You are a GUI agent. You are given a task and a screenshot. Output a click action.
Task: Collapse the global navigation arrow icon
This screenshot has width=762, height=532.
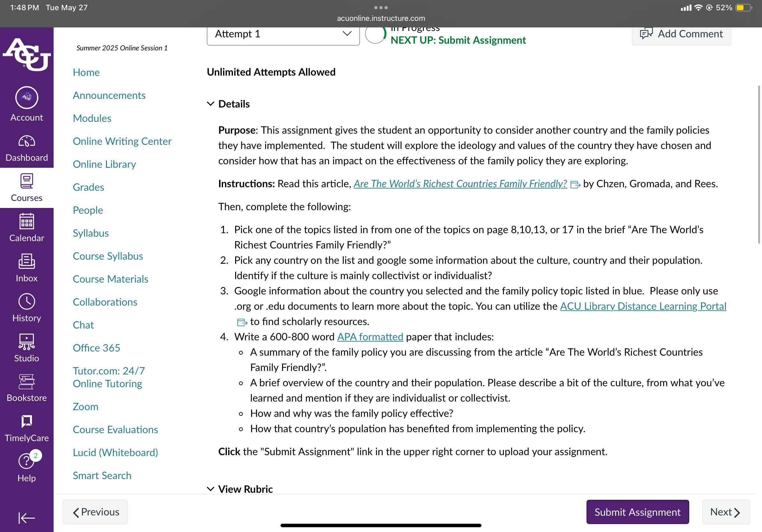26,518
